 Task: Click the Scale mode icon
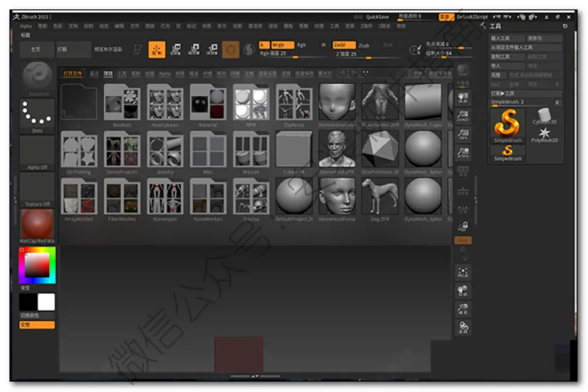(x=194, y=49)
